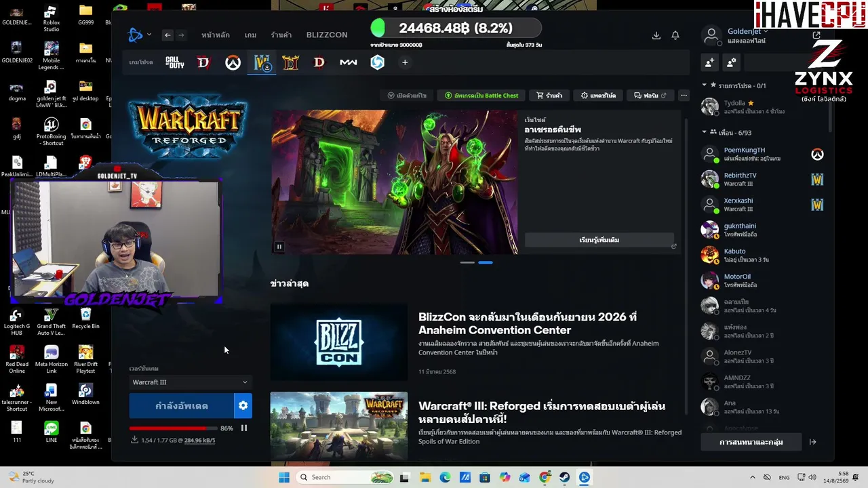Select friend AMNDZZ

tap(763, 382)
